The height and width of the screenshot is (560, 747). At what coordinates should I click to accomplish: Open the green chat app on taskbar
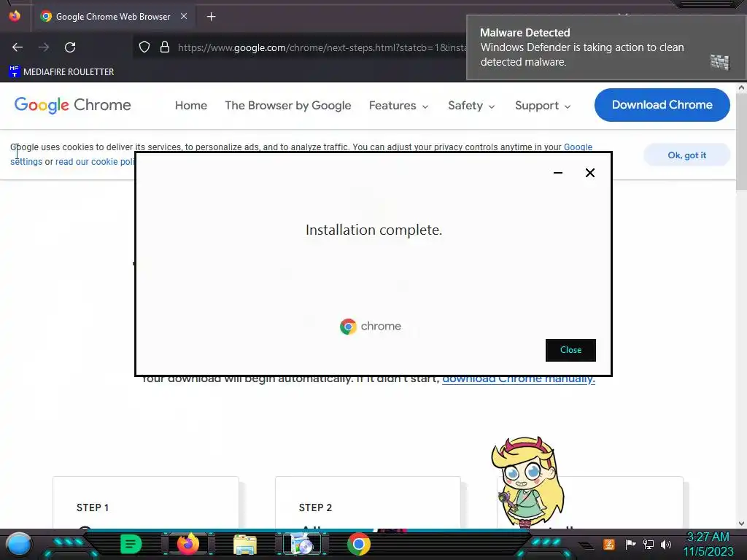131,544
